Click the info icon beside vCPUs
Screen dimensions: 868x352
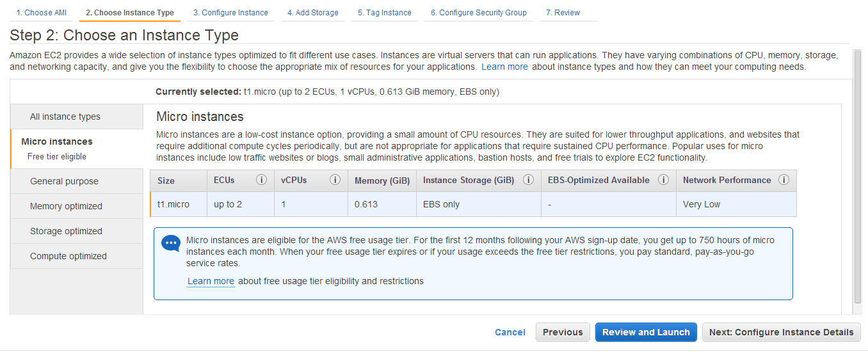tap(335, 180)
